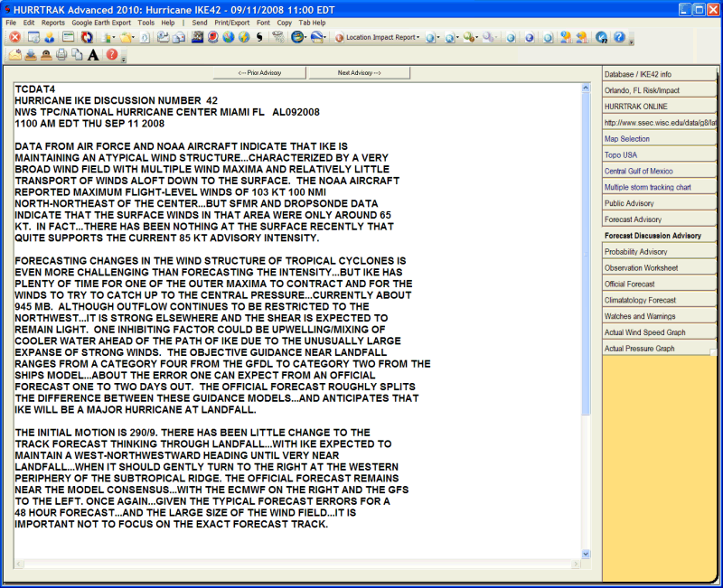Click the red question mark help icon
This screenshot has height=588, width=723.
(112, 55)
